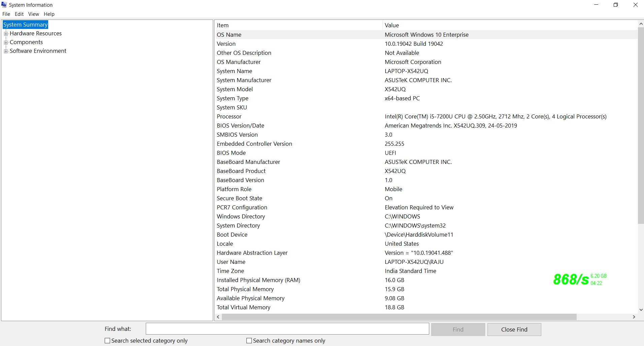Viewport: 644px width, 346px height.
Task: Enable Search category names only checkbox
Action: coord(249,341)
